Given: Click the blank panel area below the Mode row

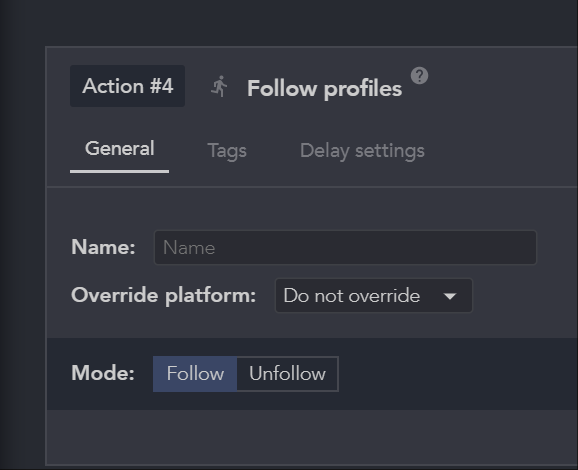Looking at the screenshot, I should coord(311,437).
